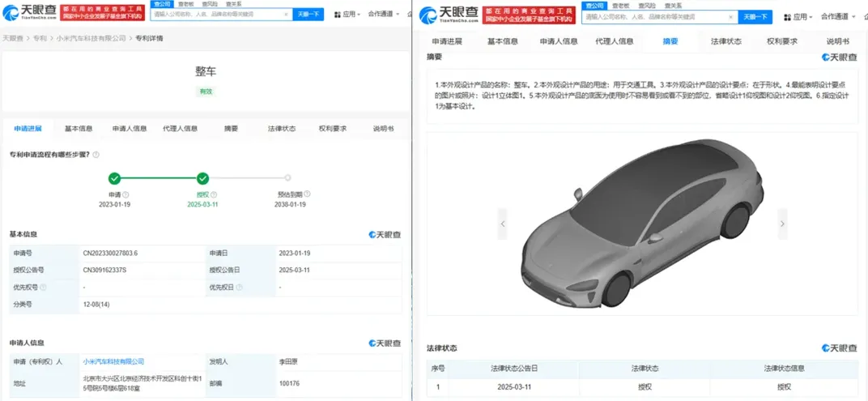Screen dimensions: 868x401
Task: Switch to the 代理人信息 tab in the left window
Action: [180, 129]
